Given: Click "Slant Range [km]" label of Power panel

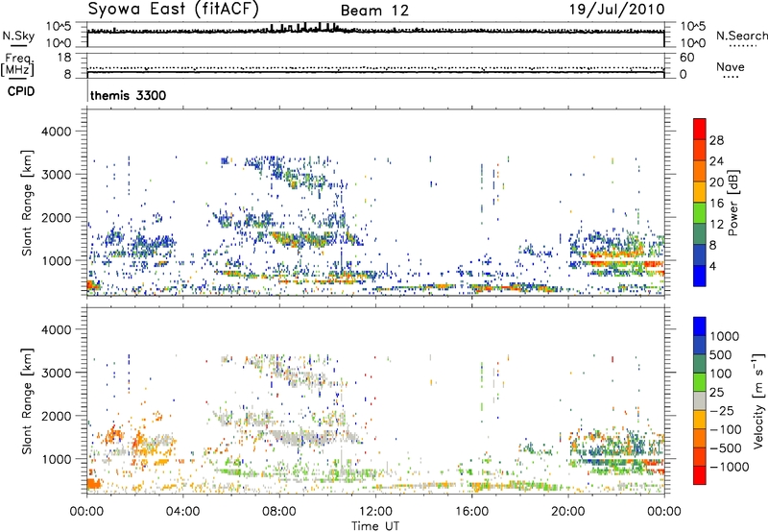Looking at the screenshot, I should click(27, 203).
